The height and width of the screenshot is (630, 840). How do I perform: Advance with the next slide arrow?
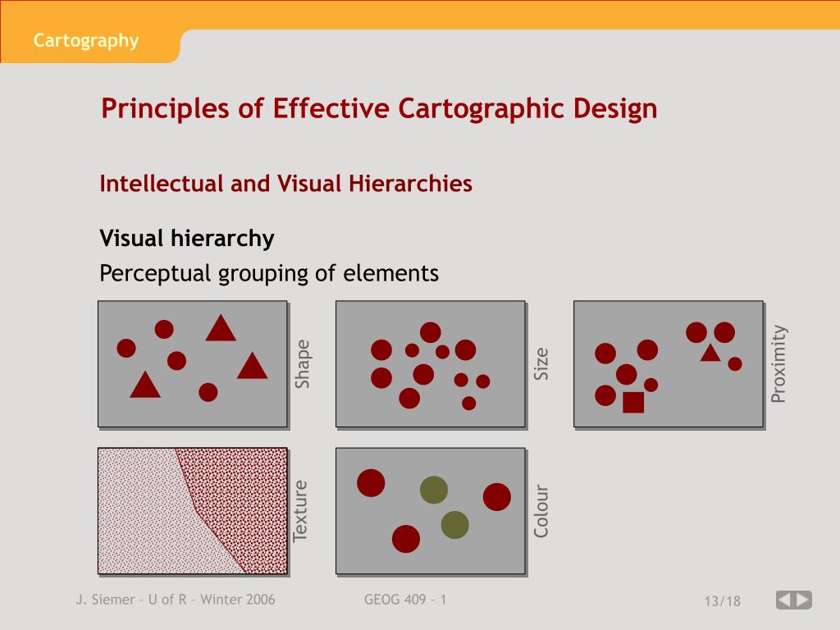pos(803,600)
